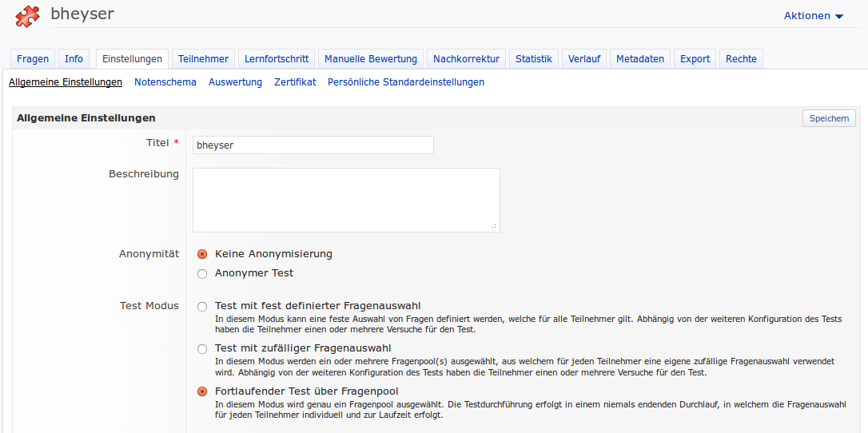Focus the Titel input field
This screenshot has width=868, height=433.
point(313,145)
